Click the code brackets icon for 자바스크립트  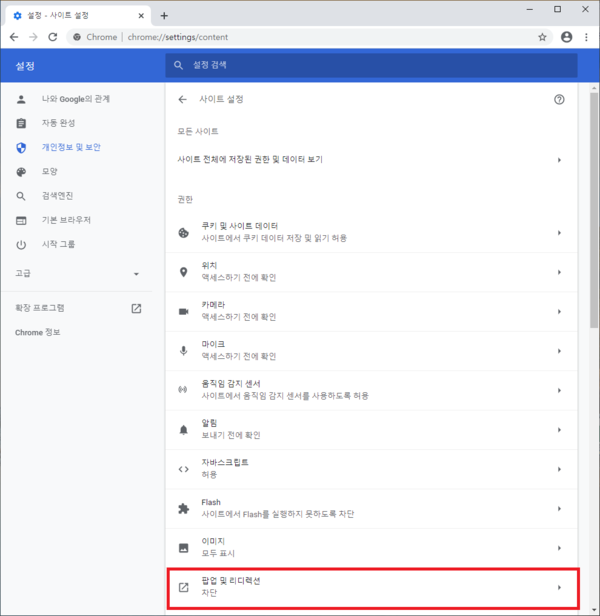click(x=183, y=469)
